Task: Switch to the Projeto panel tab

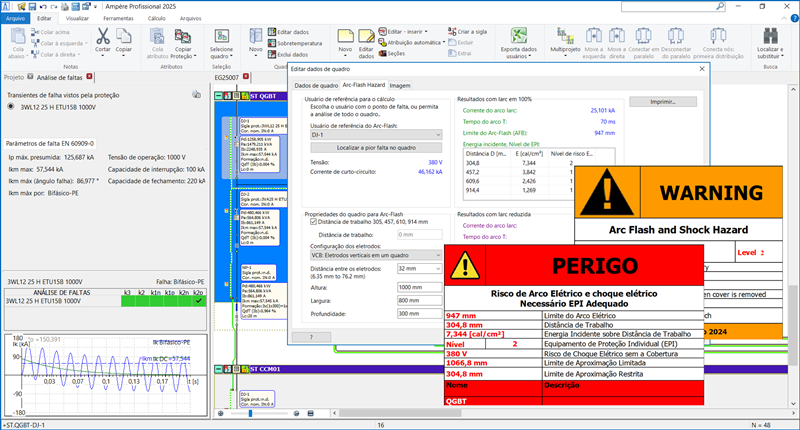Action: 14,78
